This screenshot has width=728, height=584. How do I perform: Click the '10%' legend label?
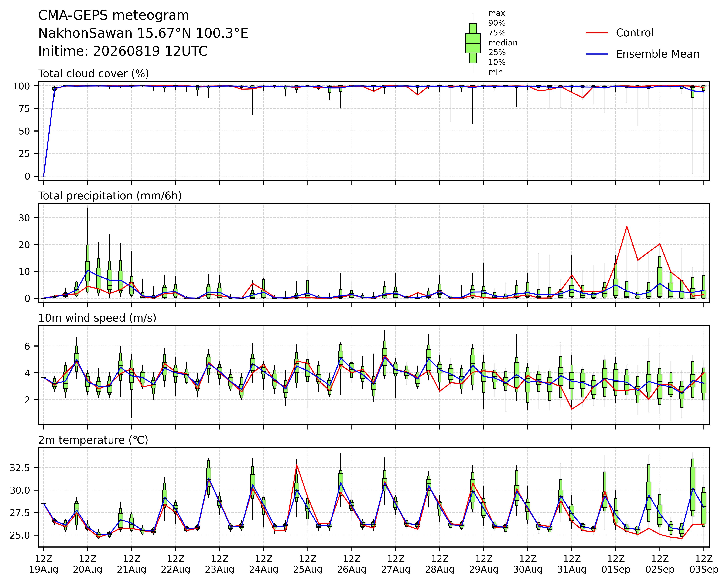pyautogui.click(x=497, y=63)
